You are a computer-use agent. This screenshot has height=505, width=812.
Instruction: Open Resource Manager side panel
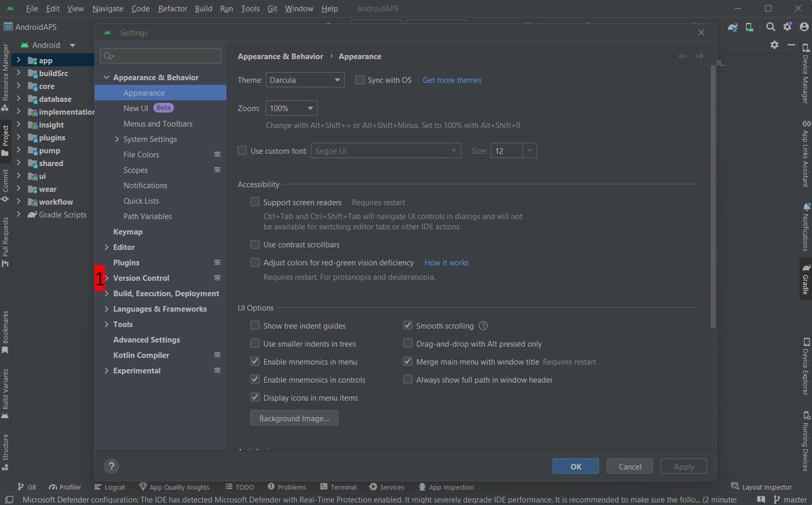coord(5,77)
